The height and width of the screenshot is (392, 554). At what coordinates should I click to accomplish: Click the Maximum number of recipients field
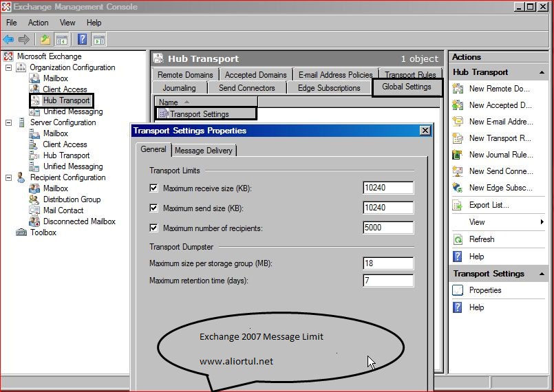[x=388, y=228]
